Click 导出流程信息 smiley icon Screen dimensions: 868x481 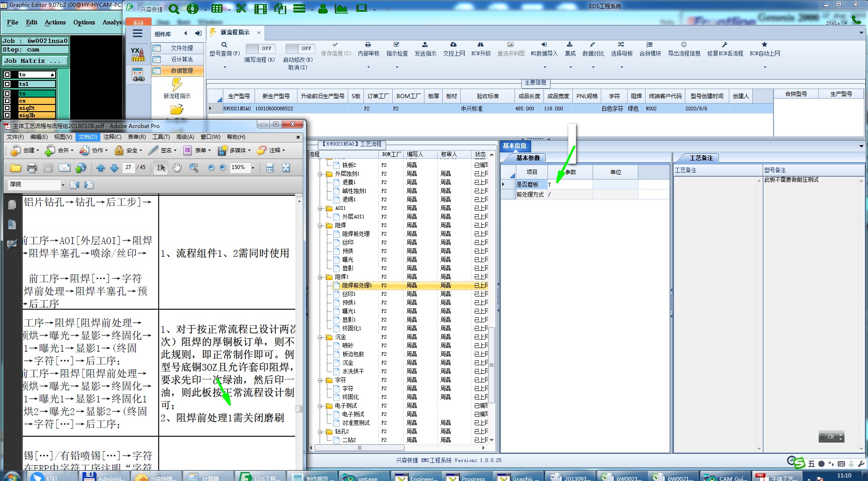click(x=684, y=45)
